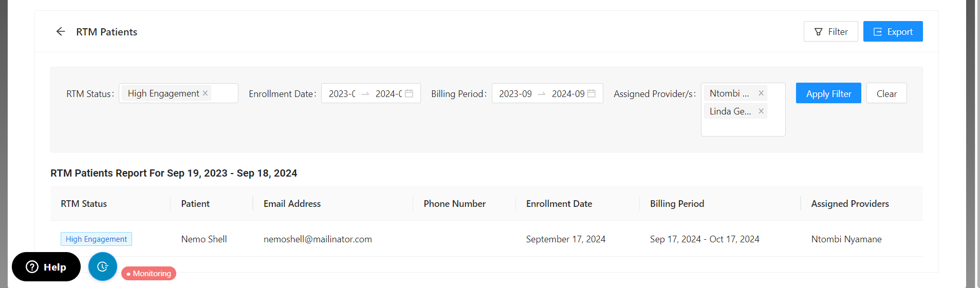
Task: Click the Billing Period start month field
Action: pos(515,93)
